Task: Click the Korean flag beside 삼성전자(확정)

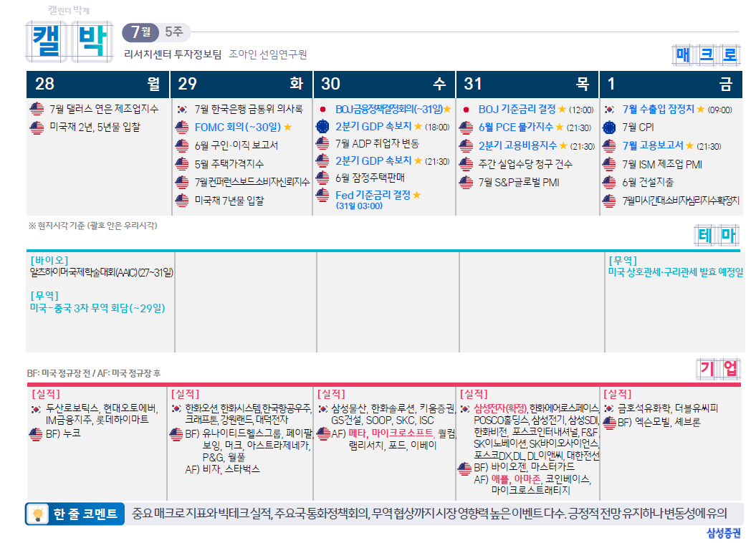Action: (464, 408)
